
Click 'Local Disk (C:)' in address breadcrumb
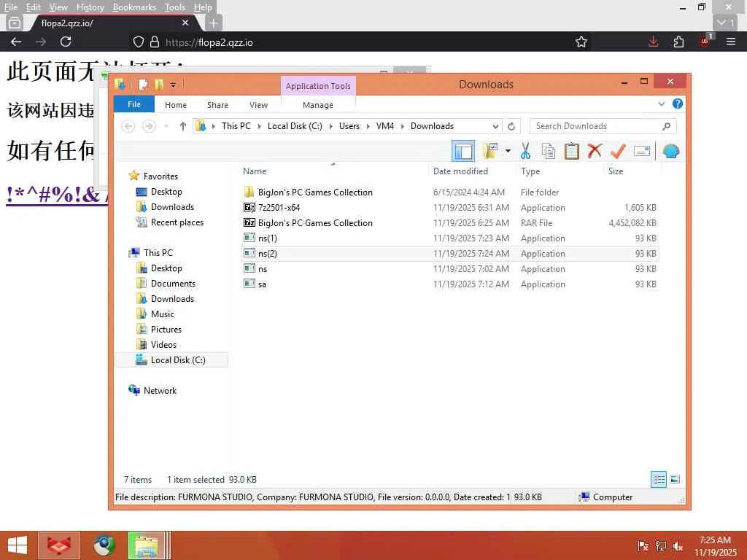click(295, 126)
